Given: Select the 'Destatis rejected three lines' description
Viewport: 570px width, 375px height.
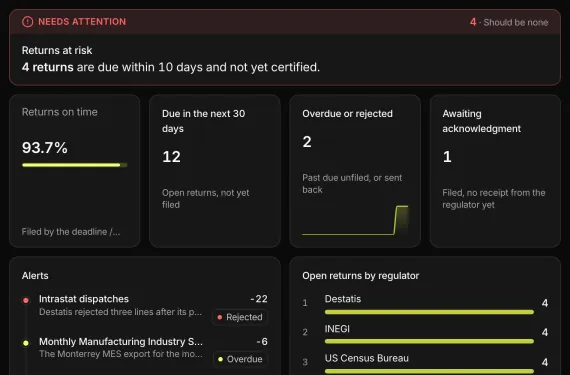Looking at the screenshot, I should click(x=120, y=312).
